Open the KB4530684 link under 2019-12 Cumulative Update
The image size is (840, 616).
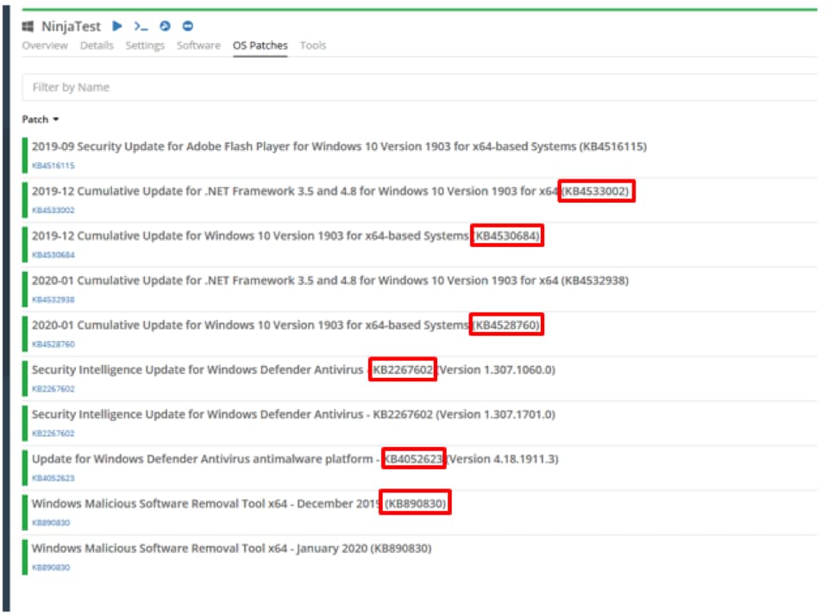(53, 255)
